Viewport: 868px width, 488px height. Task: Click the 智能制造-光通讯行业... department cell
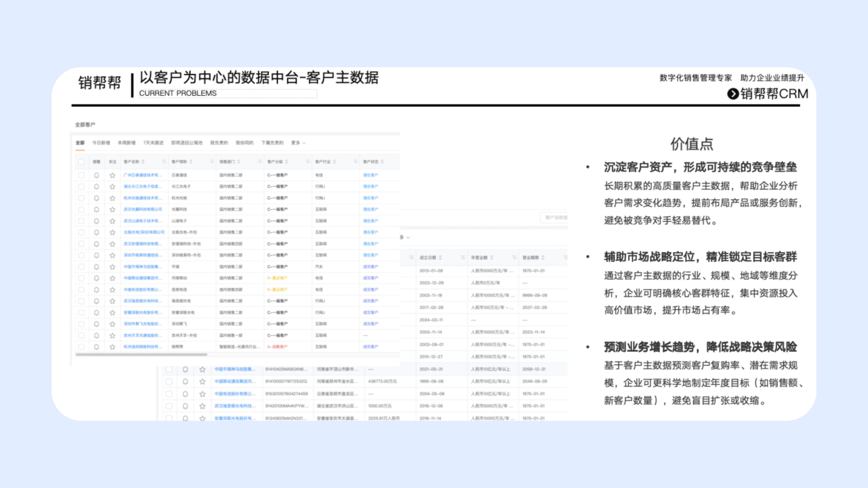click(x=240, y=347)
